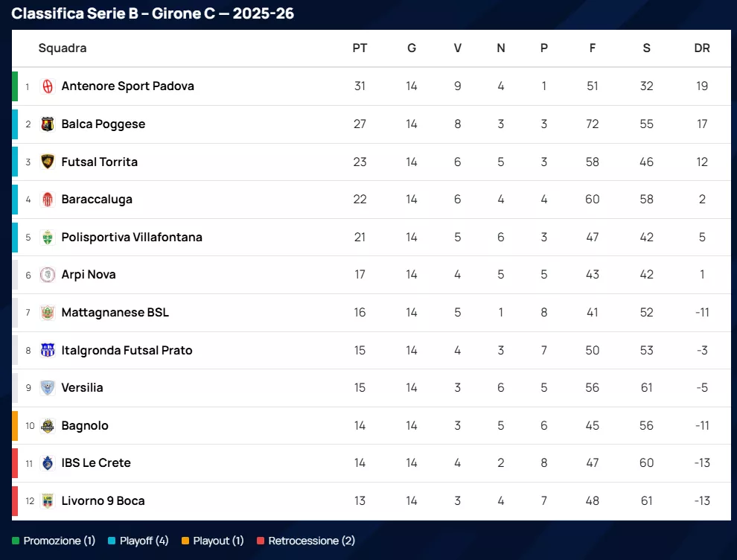Click the Polisportiva Villafontana team logo
This screenshot has height=560, width=737.
(48, 238)
